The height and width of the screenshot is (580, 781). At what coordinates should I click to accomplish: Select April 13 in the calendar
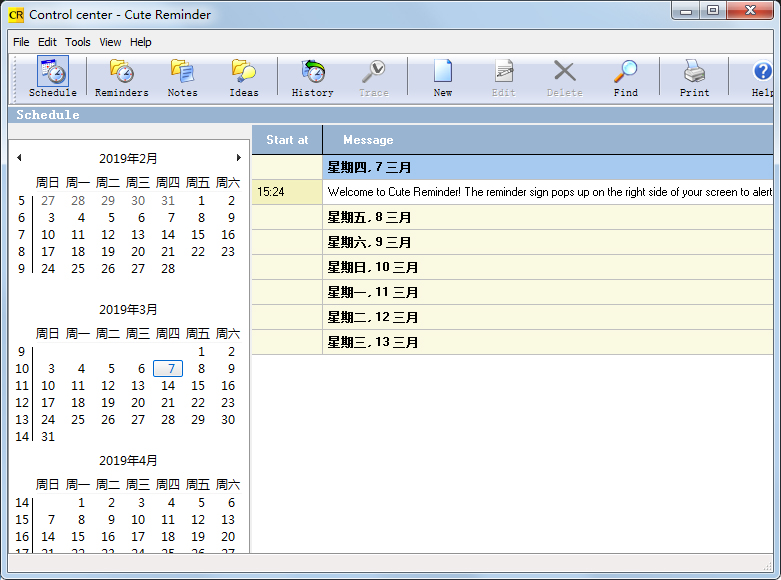click(228, 520)
